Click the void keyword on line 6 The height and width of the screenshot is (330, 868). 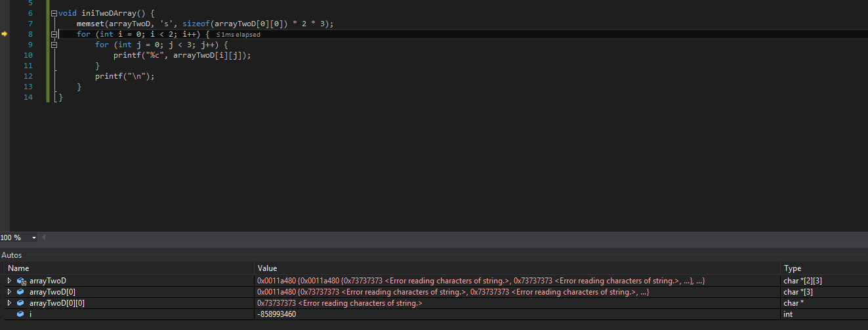tap(68, 13)
